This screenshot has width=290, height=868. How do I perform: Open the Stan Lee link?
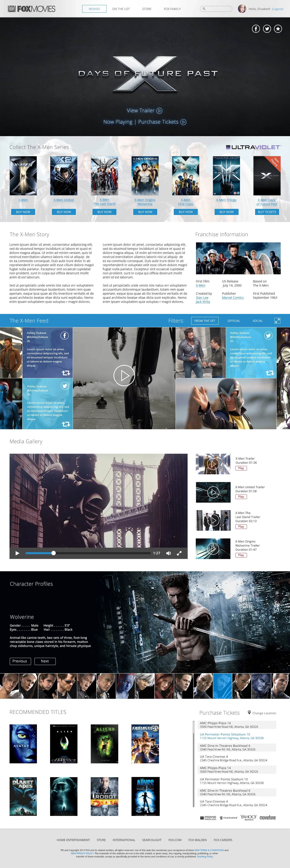(x=202, y=298)
